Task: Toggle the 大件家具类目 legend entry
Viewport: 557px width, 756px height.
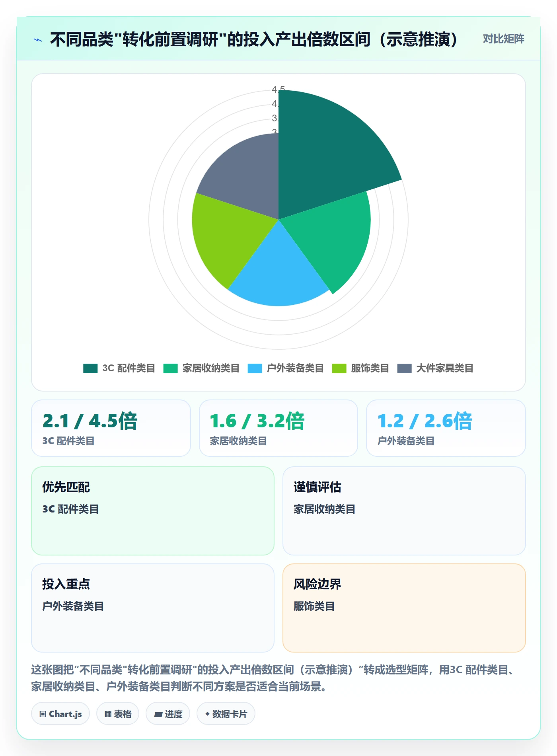Action: [435, 368]
